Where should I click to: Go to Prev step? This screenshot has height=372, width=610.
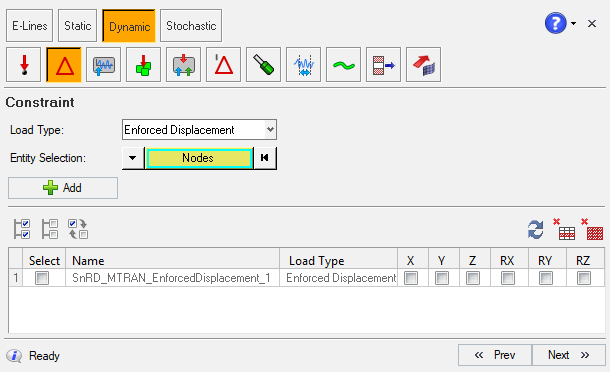495,355
